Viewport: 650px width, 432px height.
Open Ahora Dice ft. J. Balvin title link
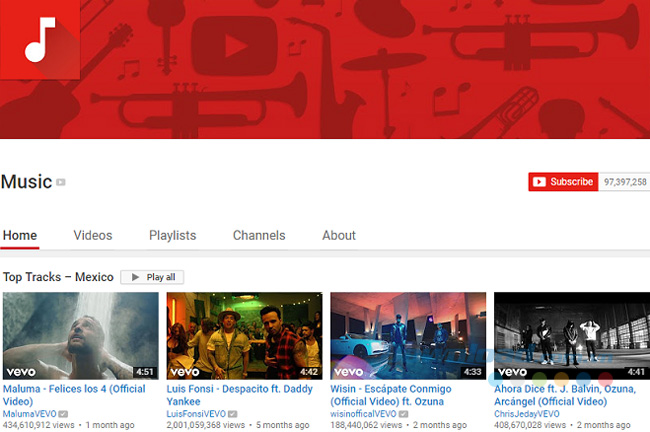tap(565, 395)
